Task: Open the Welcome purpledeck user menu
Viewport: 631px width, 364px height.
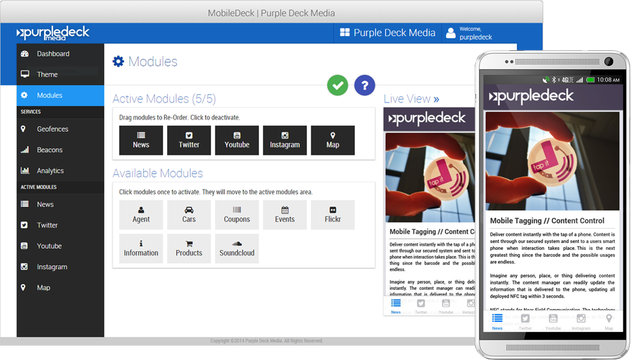Action: pyautogui.click(x=469, y=33)
